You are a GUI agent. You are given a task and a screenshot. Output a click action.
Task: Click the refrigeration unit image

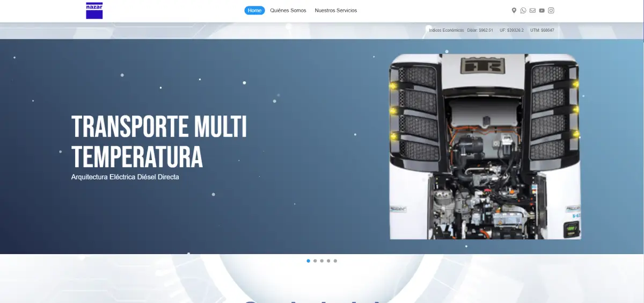tap(485, 146)
